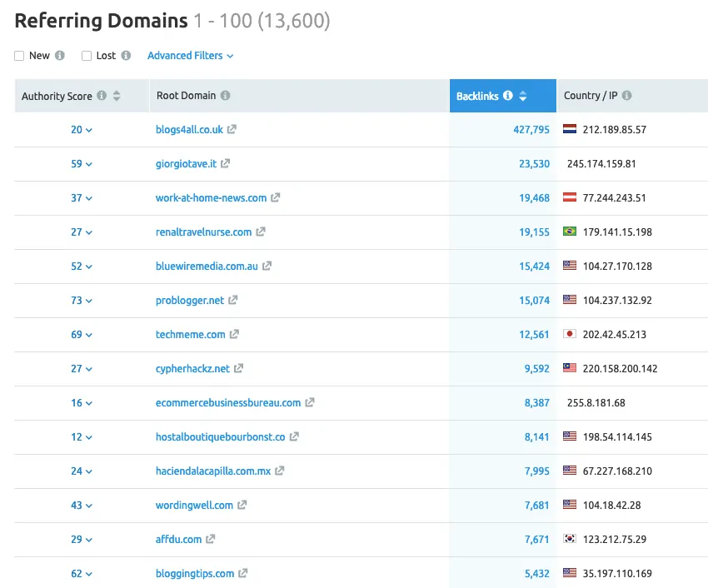Select IP address 202.42.45.213

(x=615, y=334)
